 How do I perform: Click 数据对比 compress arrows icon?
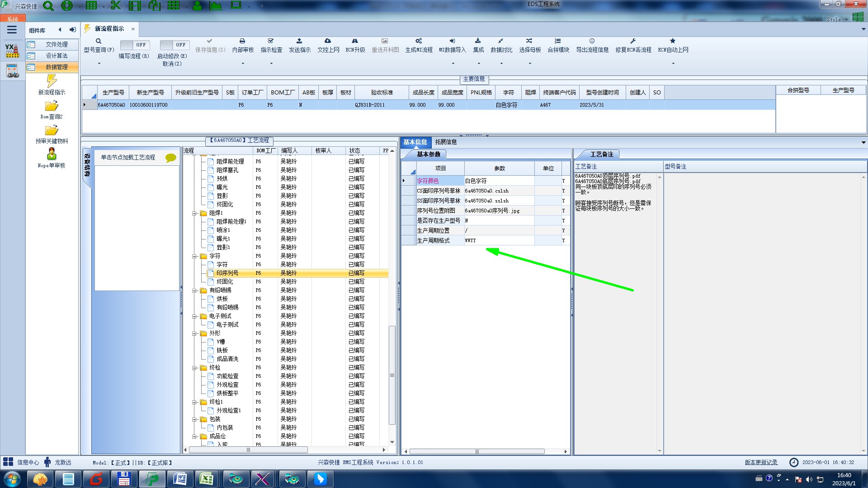click(x=501, y=41)
